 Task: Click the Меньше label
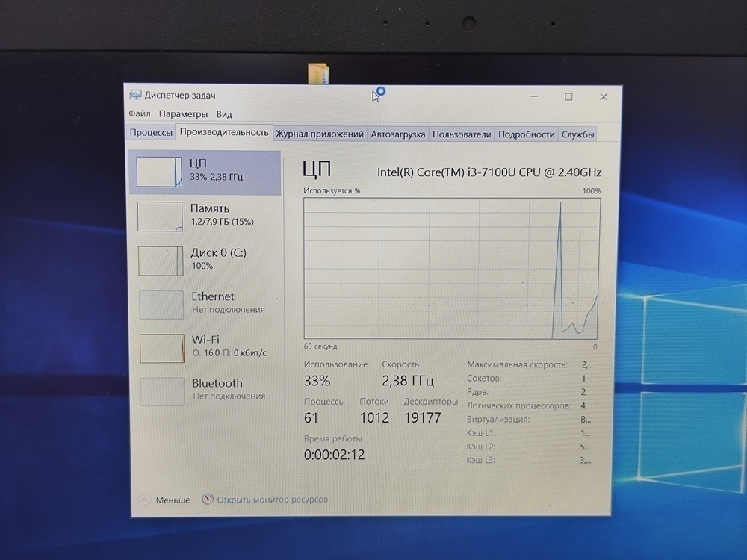pyautogui.click(x=173, y=500)
